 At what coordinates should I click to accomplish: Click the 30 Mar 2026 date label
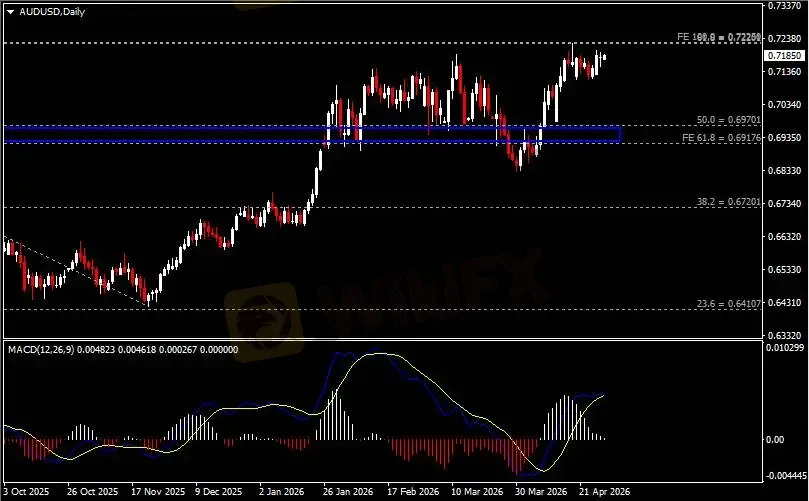541,492
